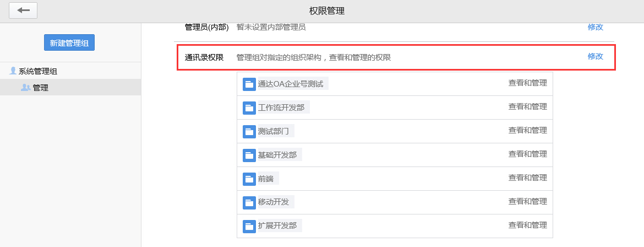The height and width of the screenshot is (247, 644).
Task: Select the 通达OA企业号测试 department tag
Action: pos(290,84)
